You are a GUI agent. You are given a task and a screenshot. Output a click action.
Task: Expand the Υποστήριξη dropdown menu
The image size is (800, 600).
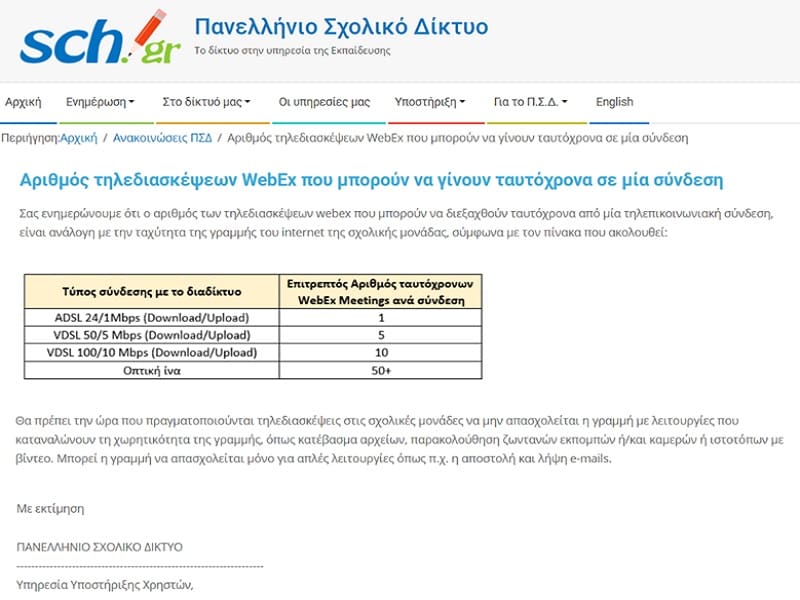[x=430, y=102]
